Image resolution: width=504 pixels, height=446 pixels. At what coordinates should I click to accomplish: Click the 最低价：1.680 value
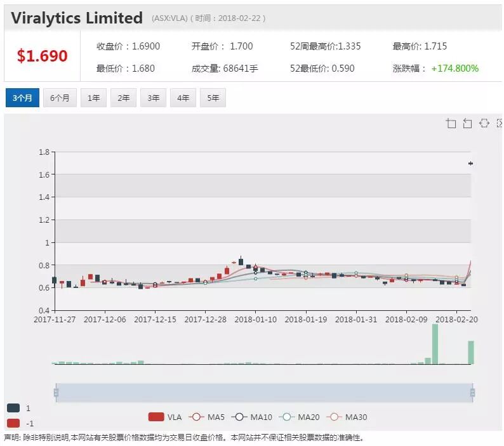[x=126, y=69]
